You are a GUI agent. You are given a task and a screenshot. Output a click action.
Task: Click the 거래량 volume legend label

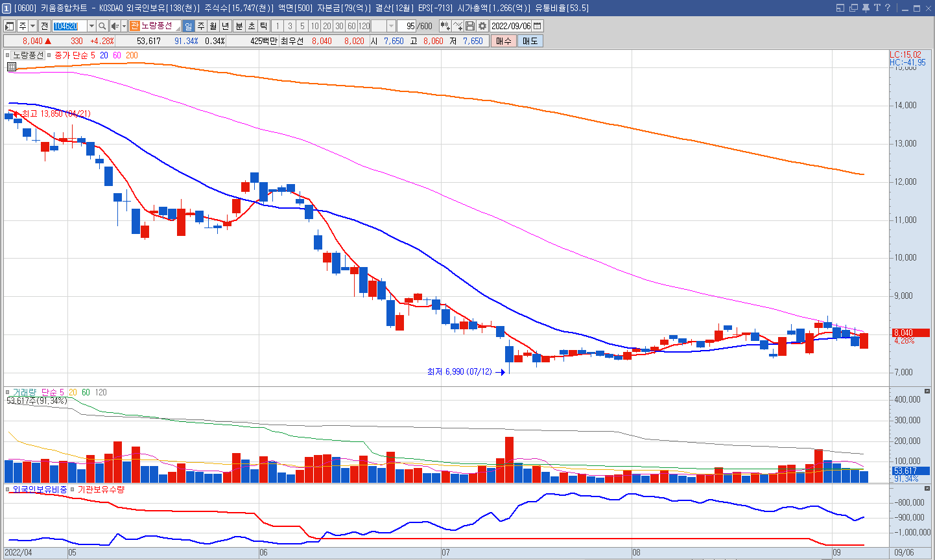(x=25, y=392)
